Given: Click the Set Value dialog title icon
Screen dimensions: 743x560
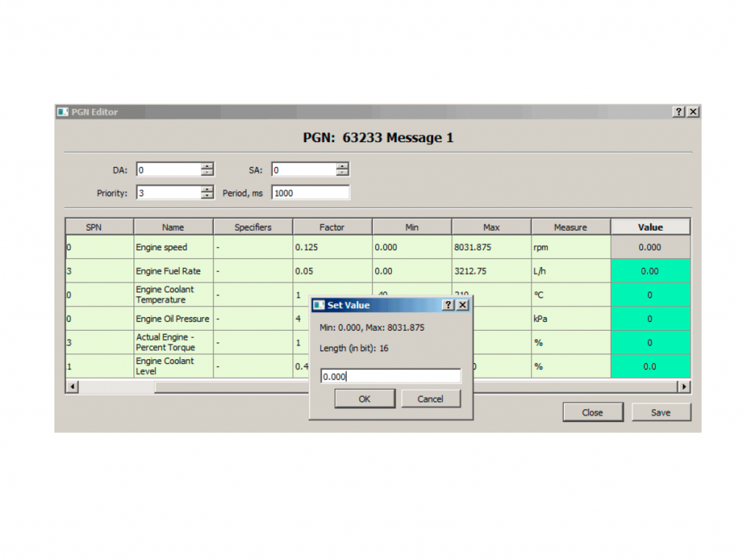Looking at the screenshot, I should coord(319,305).
